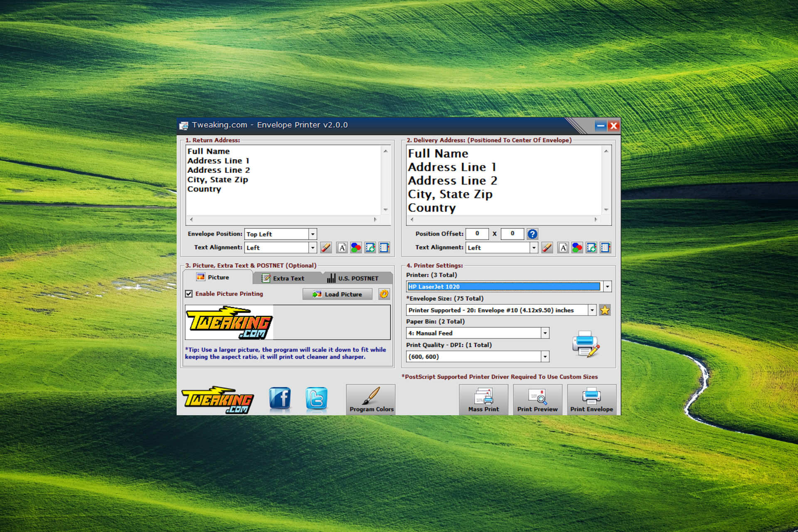Image resolution: width=798 pixels, height=532 pixels.
Task: Toggle the Enable Picture Printing checkbox
Action: pyautogui.click(x=189, y=294)
